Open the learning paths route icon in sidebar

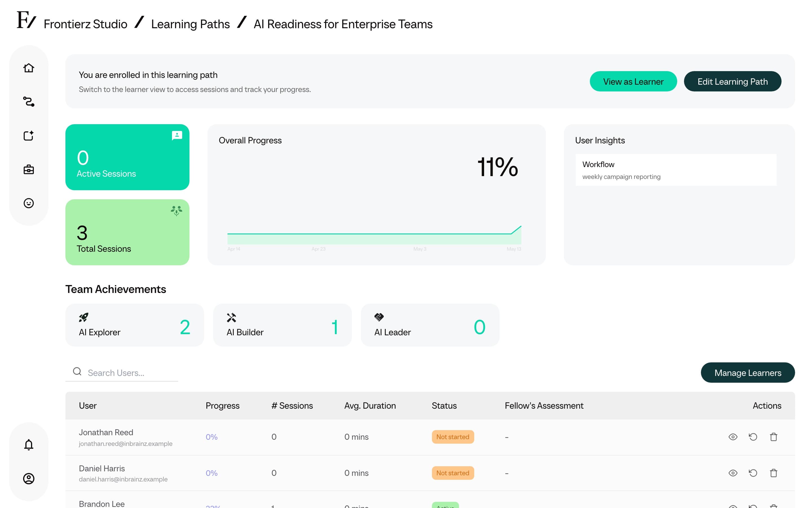(x=28, y=102)
